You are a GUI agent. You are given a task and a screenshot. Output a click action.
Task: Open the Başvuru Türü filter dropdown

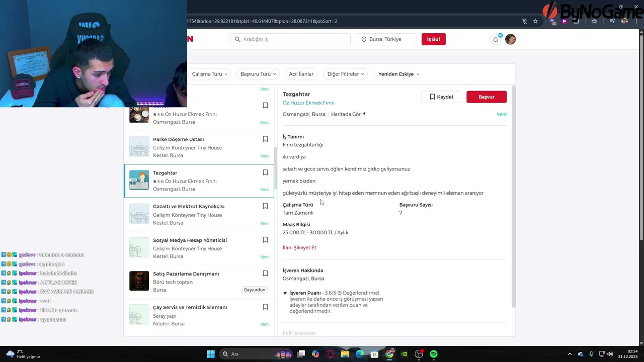pos(258,74)
